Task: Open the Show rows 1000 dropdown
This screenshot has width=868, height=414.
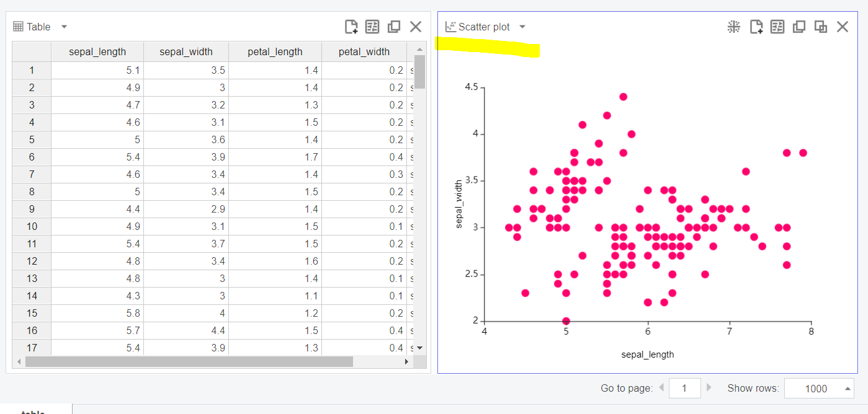Action: point(819,388)
